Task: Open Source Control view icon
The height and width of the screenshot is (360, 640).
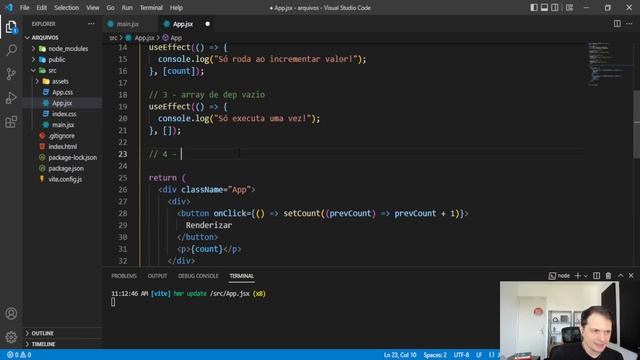Action: click(x=11, y=74)
